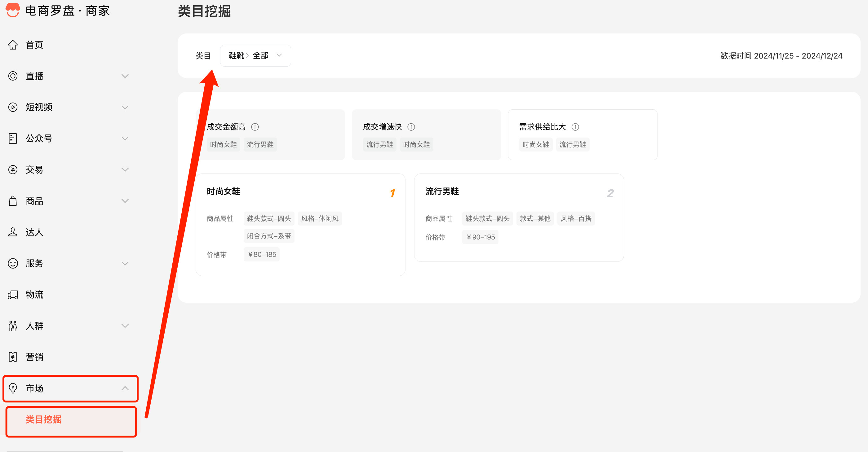Click the 时尚女鞋 ranked card title
The width and height of the screenshot is (868, 452).
click(224, 191)
